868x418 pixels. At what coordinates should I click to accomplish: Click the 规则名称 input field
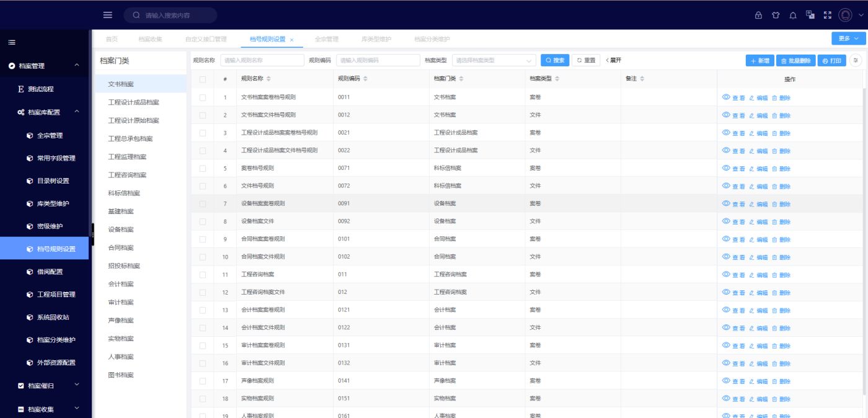[262, 60]
